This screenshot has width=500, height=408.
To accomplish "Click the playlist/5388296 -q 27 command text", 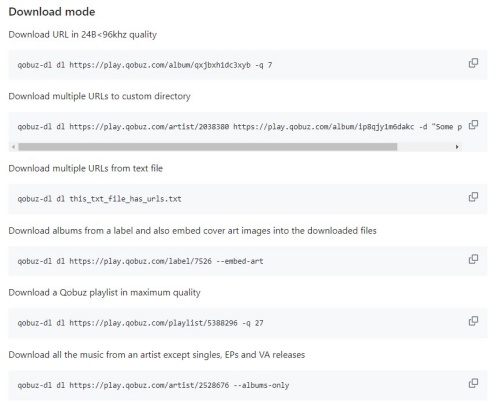I will 140,323.
